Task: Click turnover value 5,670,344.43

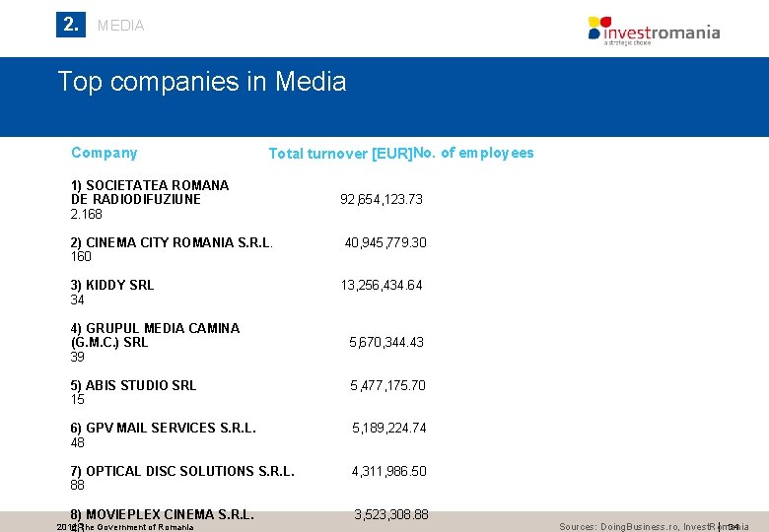Action: point(386,342)
